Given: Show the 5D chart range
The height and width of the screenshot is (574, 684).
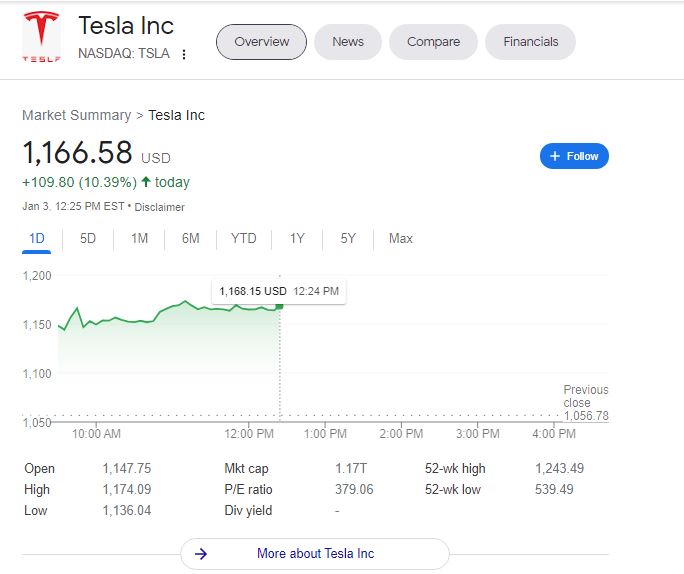Looking at the screenshot, I should click(88, 238).
